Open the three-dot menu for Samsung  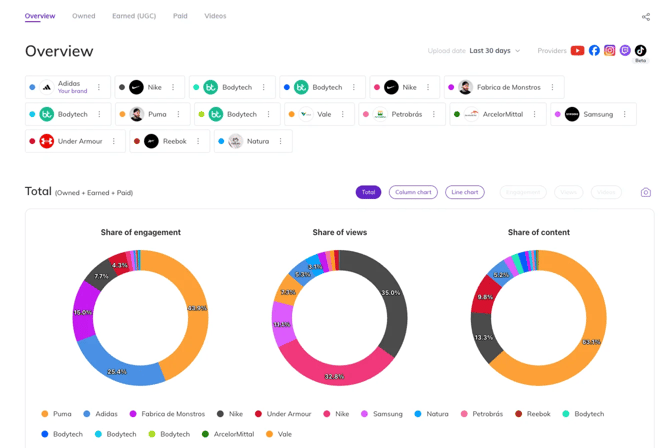(625, 114)
